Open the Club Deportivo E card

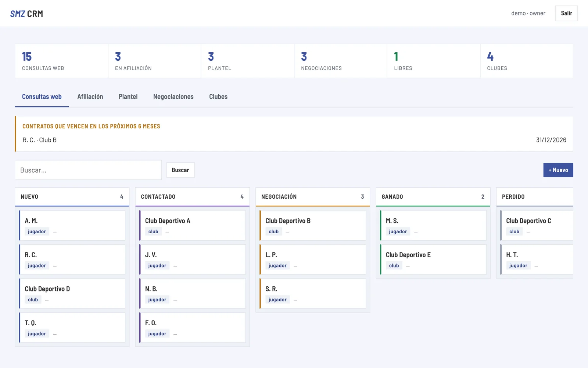click(433, 259)
